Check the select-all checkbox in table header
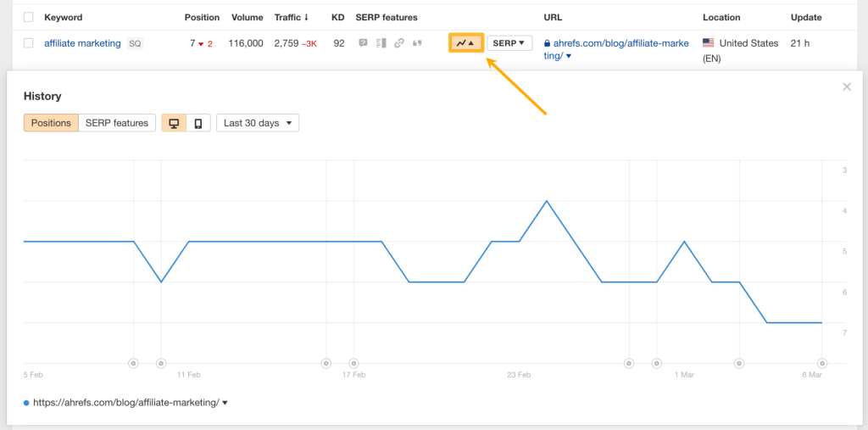The width and height of the screenshot is (868, 430). 29,17
